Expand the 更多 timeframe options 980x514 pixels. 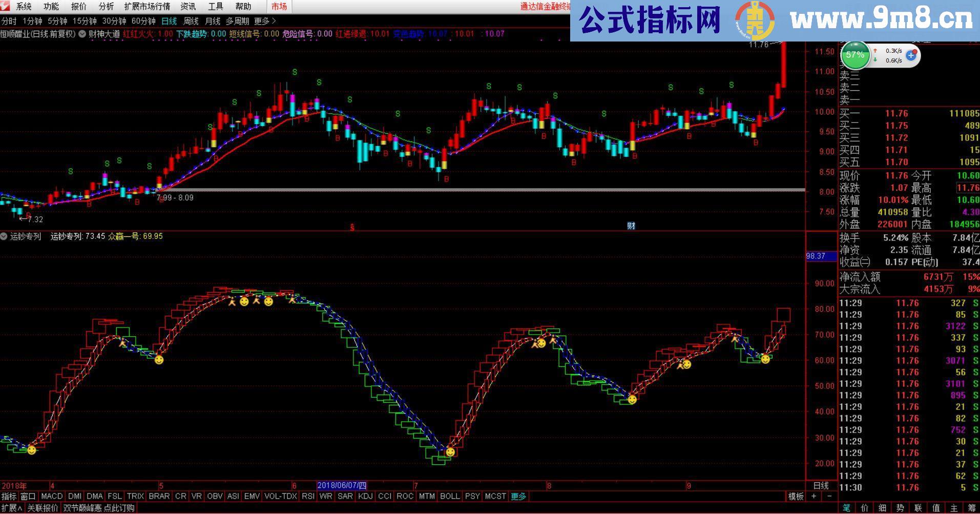coord(265,21)
